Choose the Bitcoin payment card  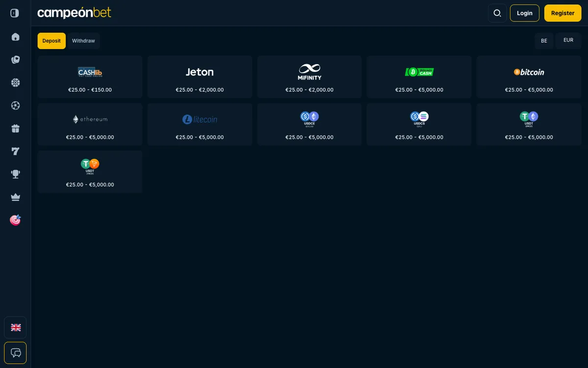529,77
